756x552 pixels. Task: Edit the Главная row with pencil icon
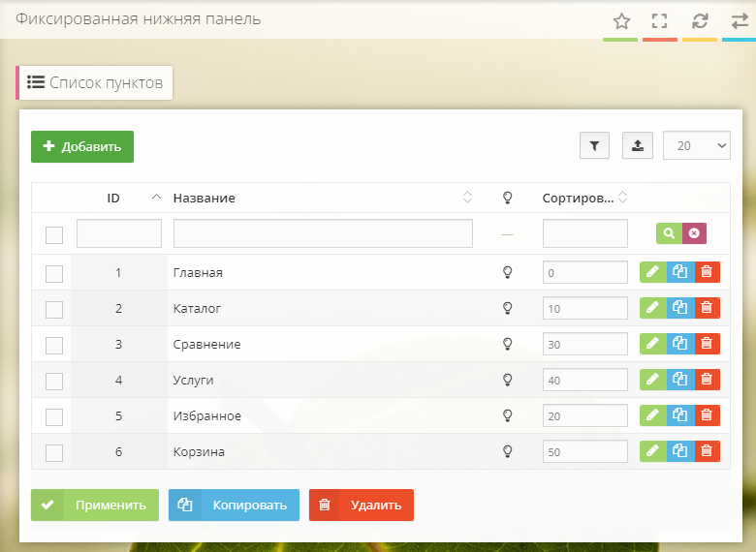[x=653, y=273]
